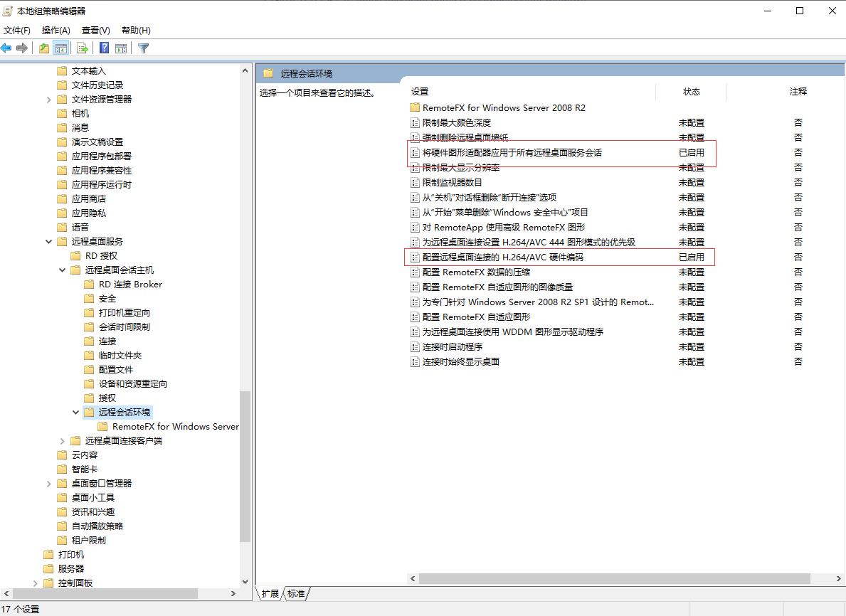The height and width of the screenshot is (616, 846).
Task: Select the RD 连接 Broker tree item
Action: coord(131,285)
